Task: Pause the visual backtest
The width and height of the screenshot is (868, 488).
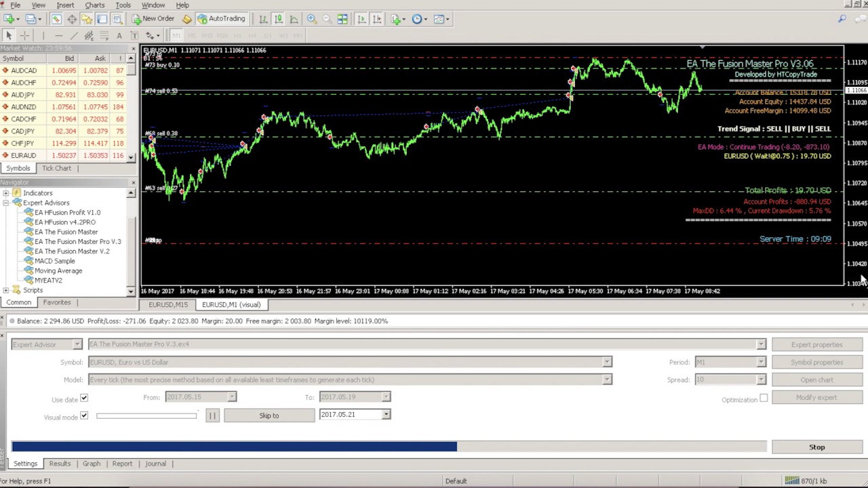Action: pyautogui.click(x=212, y=415)
